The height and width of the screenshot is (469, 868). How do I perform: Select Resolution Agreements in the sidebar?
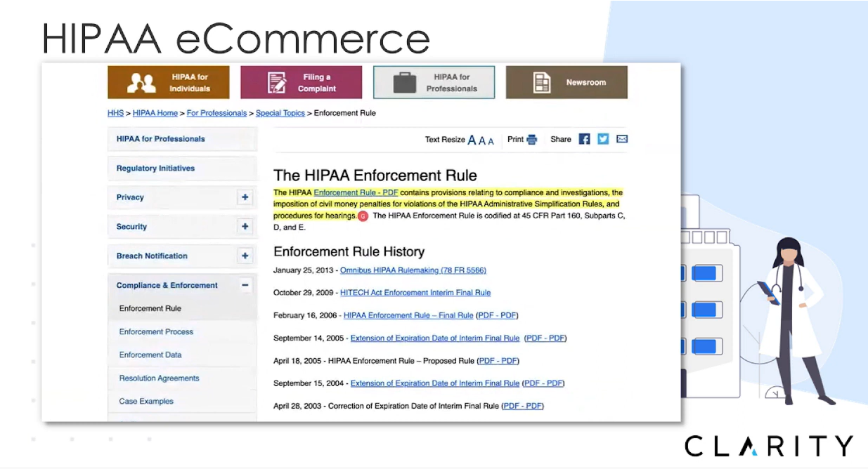point(182,378)
